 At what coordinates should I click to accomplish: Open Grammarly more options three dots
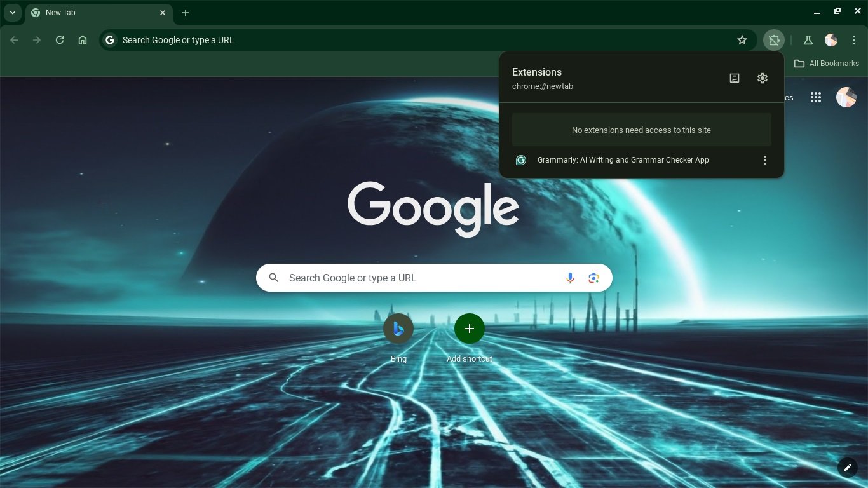(765, 160)
